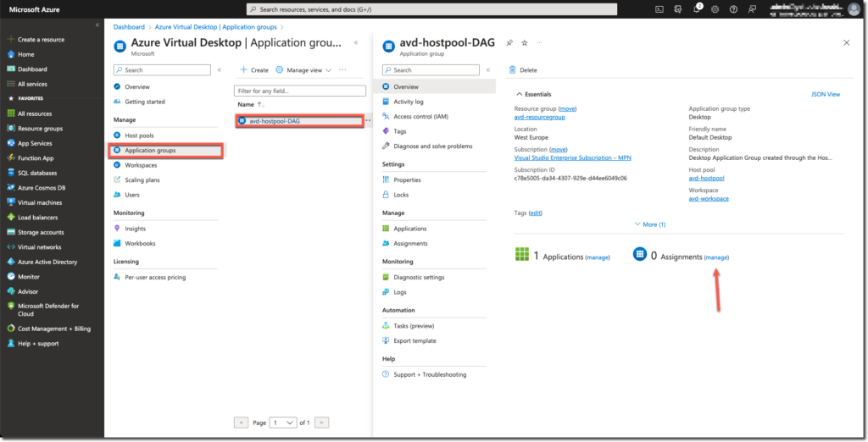Open avd-workspace link
The height and width of the screenshot is (442, 868).
709,199
